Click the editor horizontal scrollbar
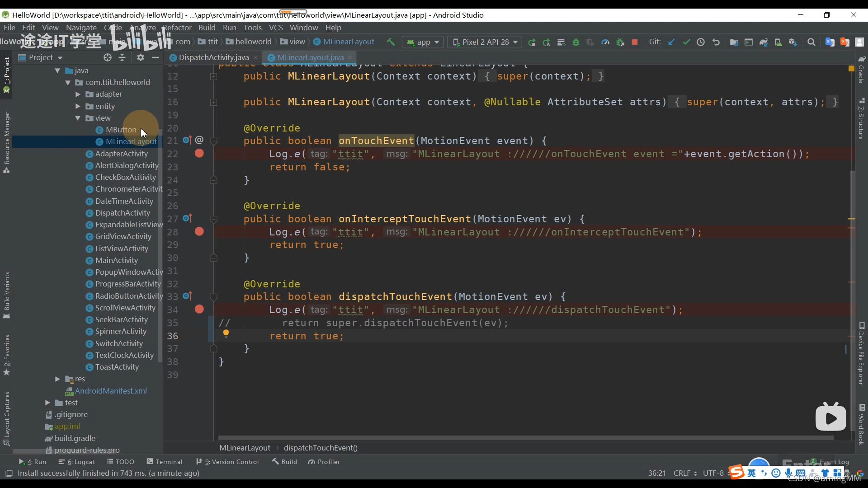 (525, 438)
